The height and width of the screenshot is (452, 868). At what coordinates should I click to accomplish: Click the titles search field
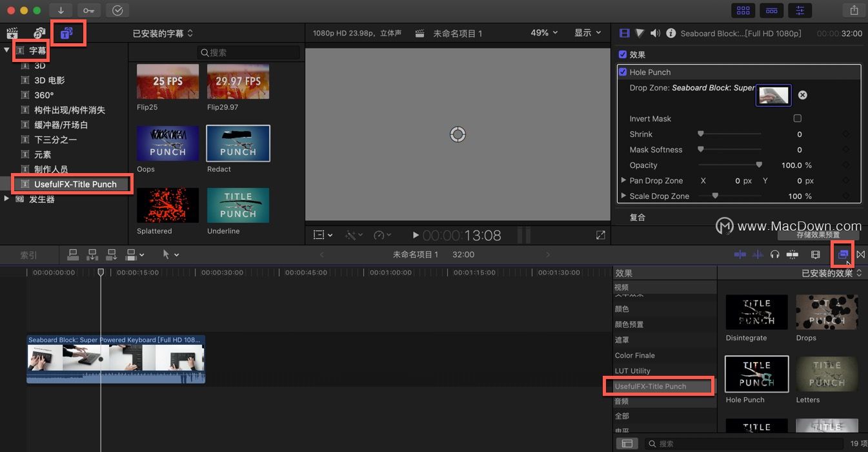pos(249,52)
